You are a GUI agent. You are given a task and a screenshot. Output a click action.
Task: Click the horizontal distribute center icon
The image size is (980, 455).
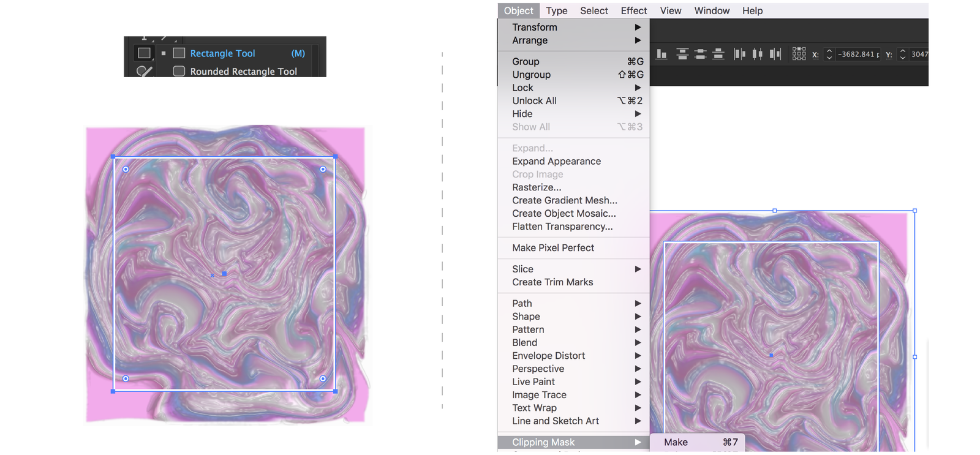pyautogui.click(x=758, y=54)
